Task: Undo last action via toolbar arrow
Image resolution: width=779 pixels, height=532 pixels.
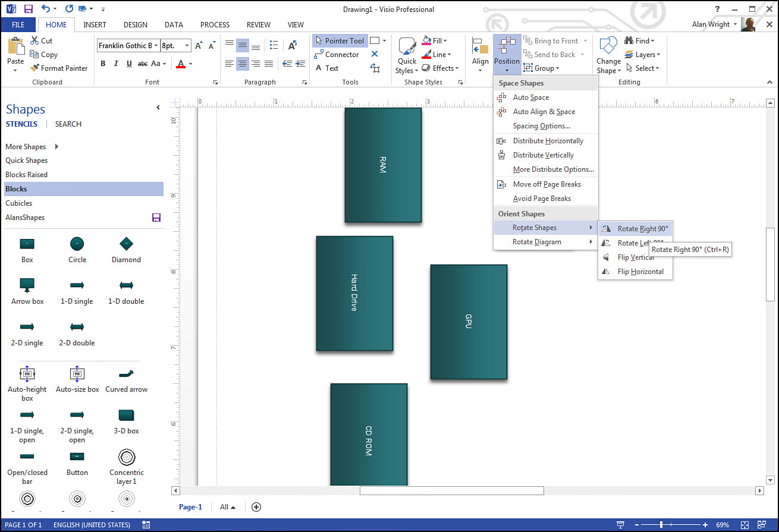Action: tap(46, 9)
